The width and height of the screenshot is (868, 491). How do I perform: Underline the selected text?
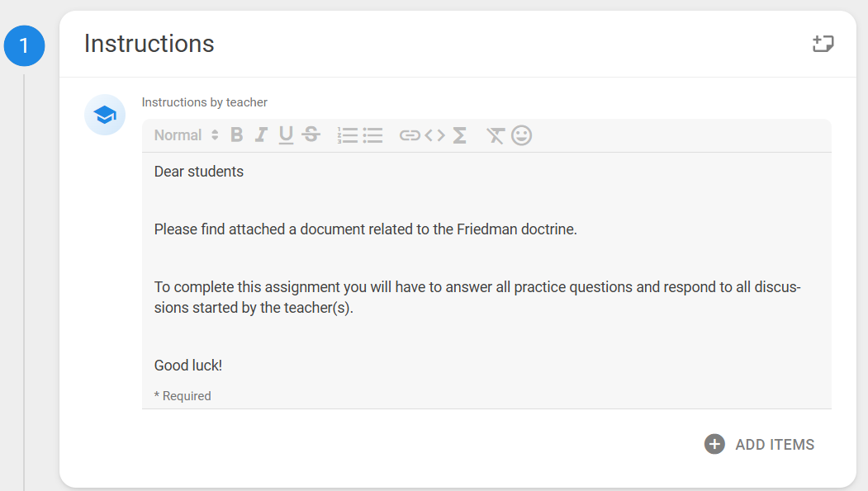pos(286,135)
